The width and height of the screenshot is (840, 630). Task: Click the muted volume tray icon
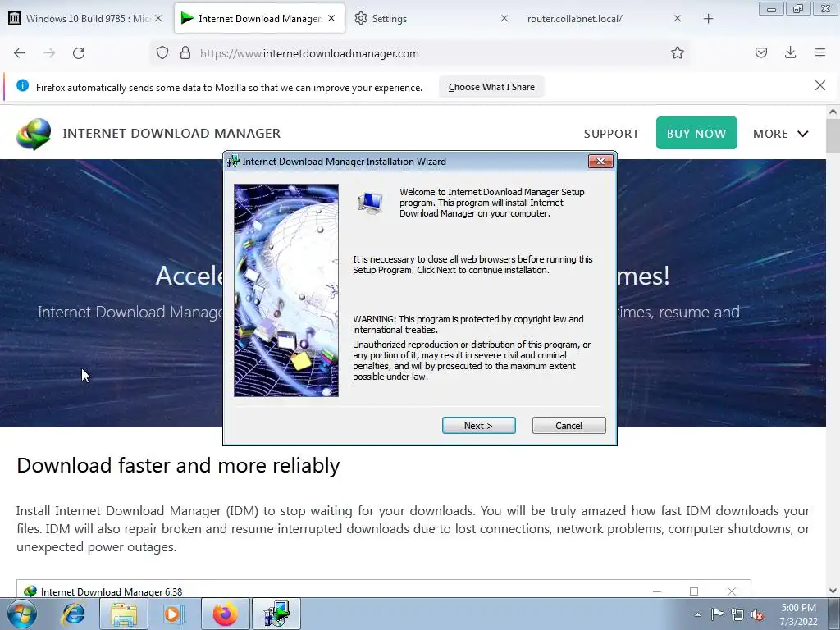pyautogui.click(x=757, y=614)
